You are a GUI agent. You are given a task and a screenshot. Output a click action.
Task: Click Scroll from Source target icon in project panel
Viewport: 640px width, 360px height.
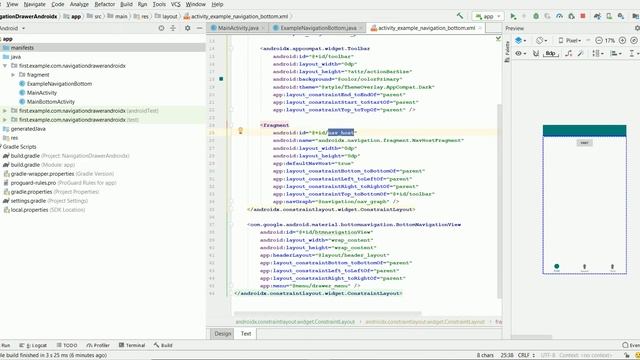coord(161,28)
